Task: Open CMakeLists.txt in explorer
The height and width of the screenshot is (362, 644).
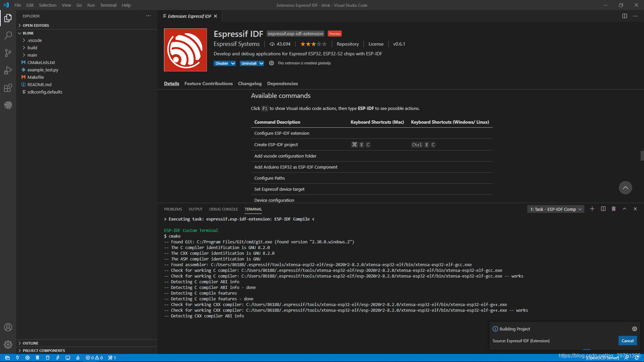Action: click(41, 62)
